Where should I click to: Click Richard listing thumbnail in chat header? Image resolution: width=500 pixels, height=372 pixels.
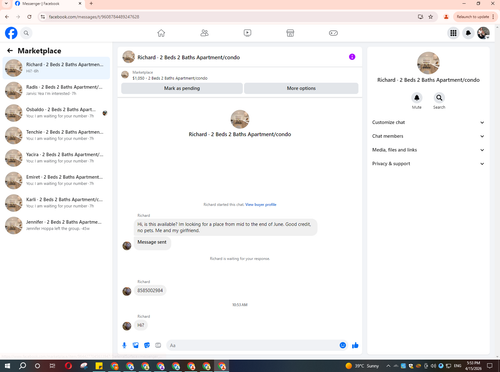pos(129,57)
